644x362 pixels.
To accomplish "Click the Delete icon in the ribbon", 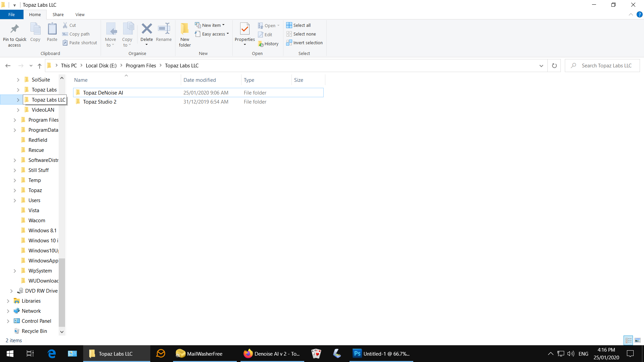I will coord(147,29).
